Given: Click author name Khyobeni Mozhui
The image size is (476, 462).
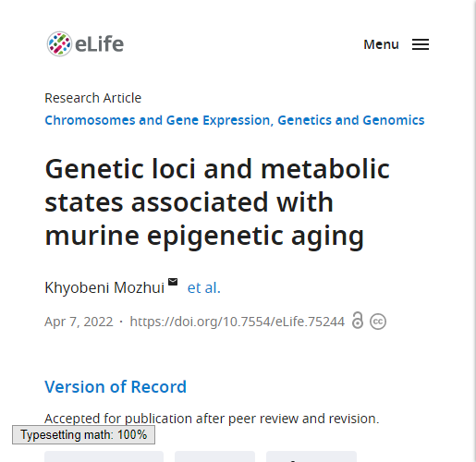Looking at the screenshot, I should coord(104,287).
